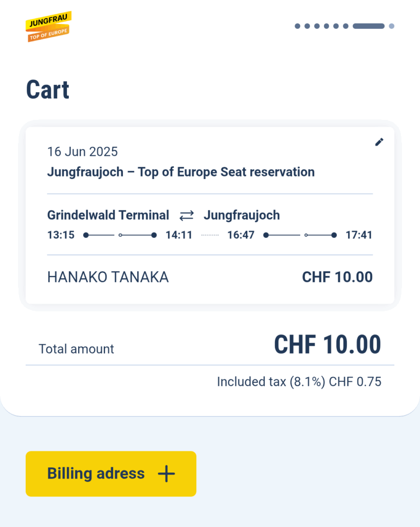Click the round-trip arrows icon between stations
Screen dimensions: 420x527
click(x=186, y=215)
